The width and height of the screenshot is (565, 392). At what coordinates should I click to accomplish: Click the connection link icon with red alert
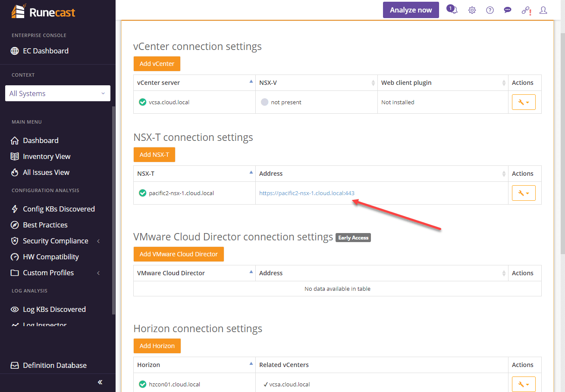pyautogui.click(x=525, y=9)
